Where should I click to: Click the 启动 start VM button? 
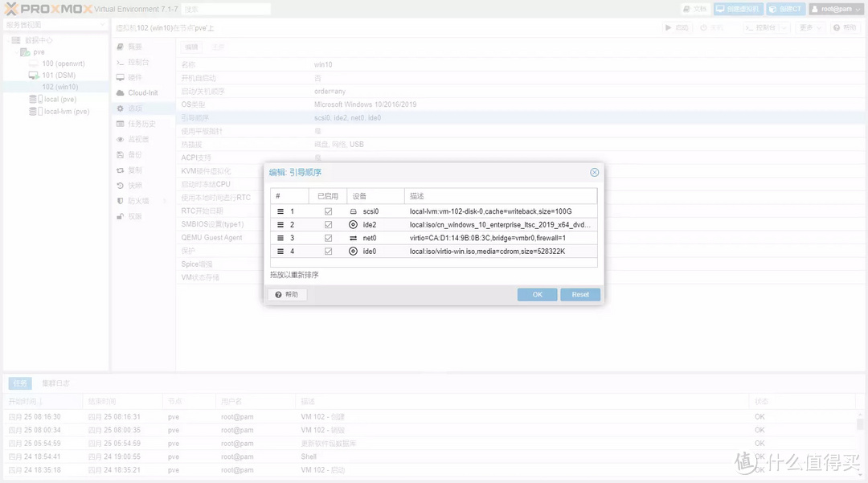[677, 27]
